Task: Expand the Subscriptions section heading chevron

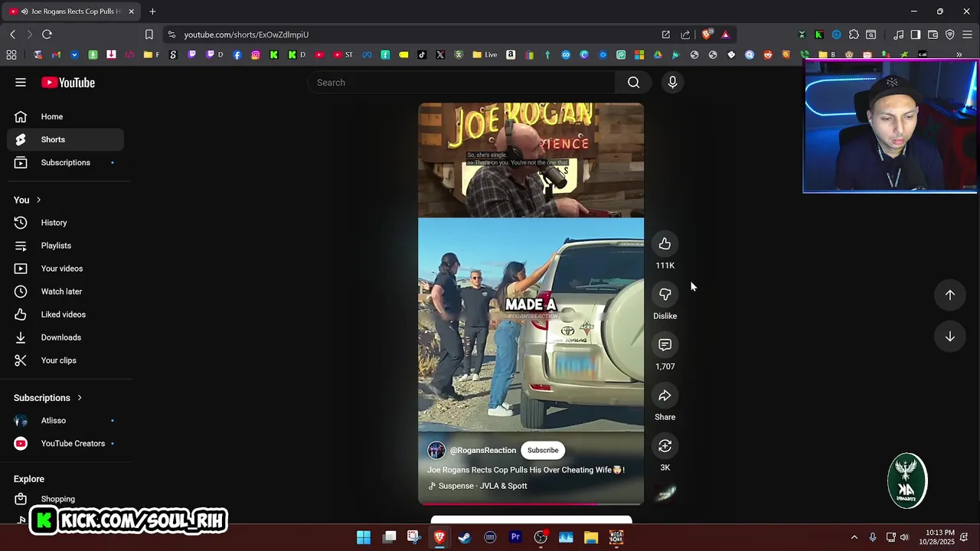Action: 79,398
